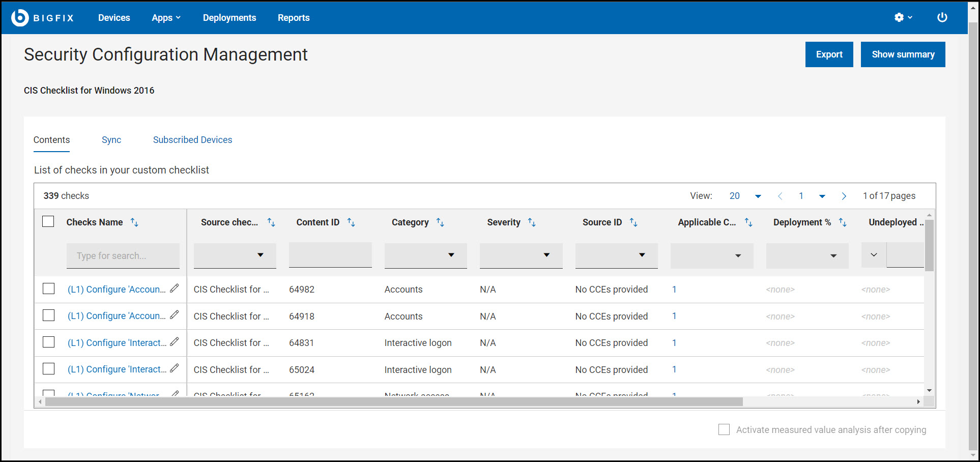Check the box for Content ID 64918 row
Image resolution: width=980 pixels, height=462 pixels.
coord(49,315)
